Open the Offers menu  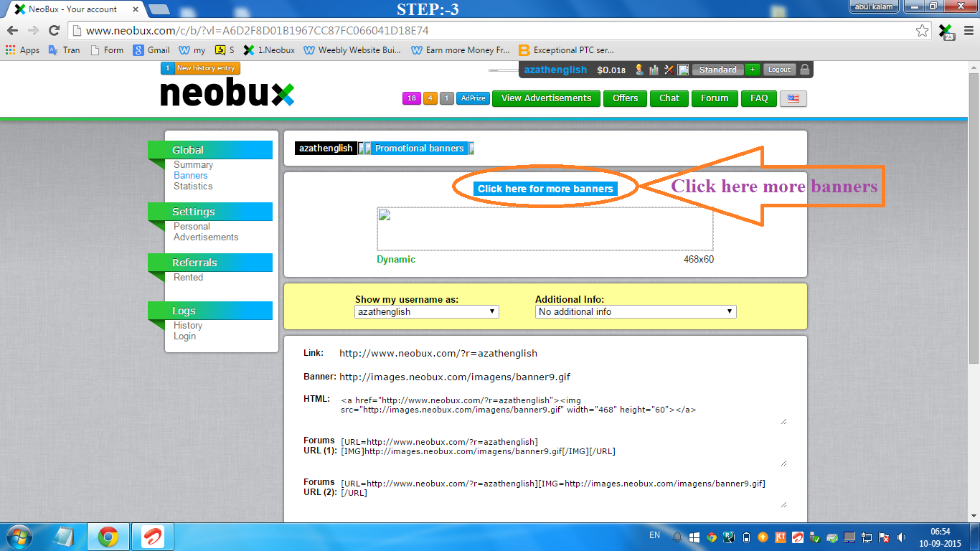(x=625, y=98)
